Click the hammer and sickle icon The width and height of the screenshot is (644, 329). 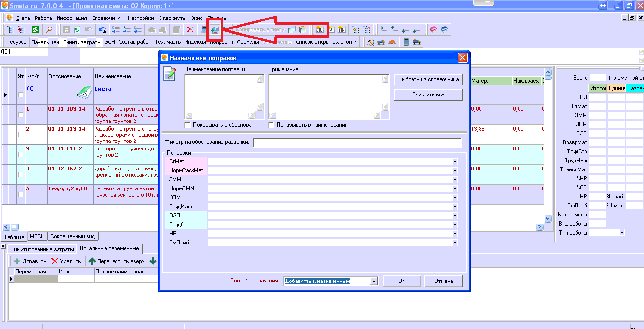[371, 42]
